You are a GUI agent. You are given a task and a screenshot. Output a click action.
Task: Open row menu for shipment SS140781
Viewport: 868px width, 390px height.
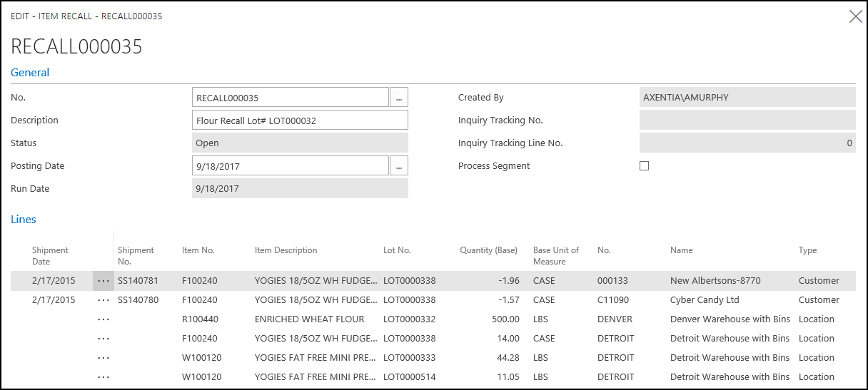104,281
